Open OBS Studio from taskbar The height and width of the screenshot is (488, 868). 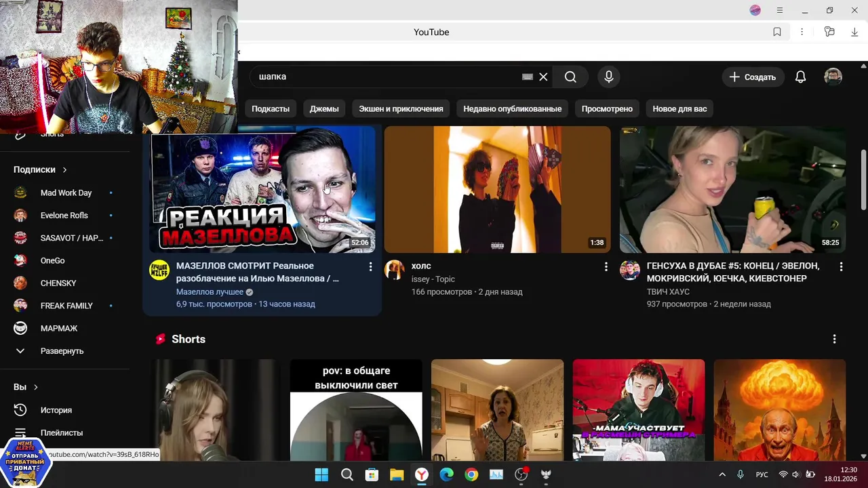521,474
